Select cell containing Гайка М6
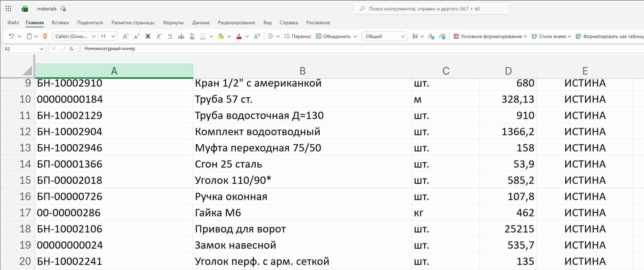644x270 pixels. coord(303,212)
